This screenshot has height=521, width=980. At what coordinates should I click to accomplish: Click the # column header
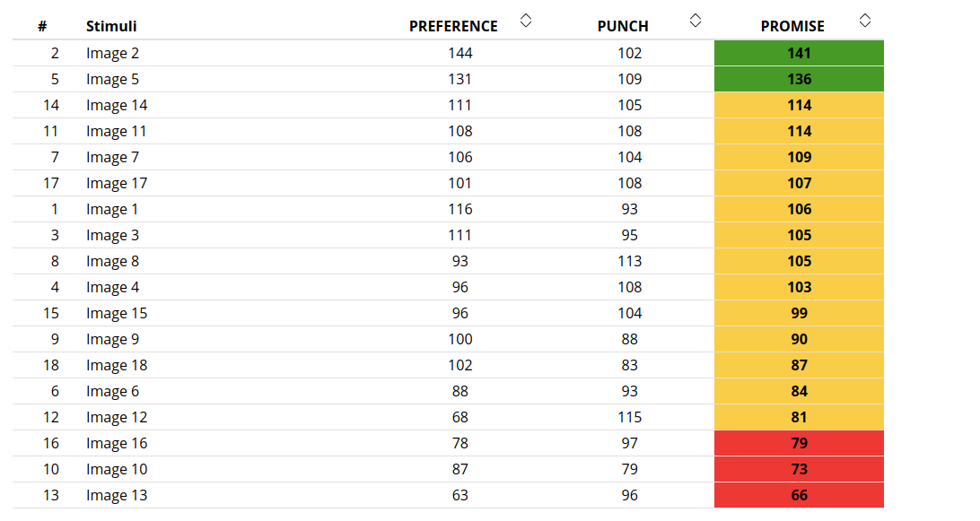click(42, 26)
